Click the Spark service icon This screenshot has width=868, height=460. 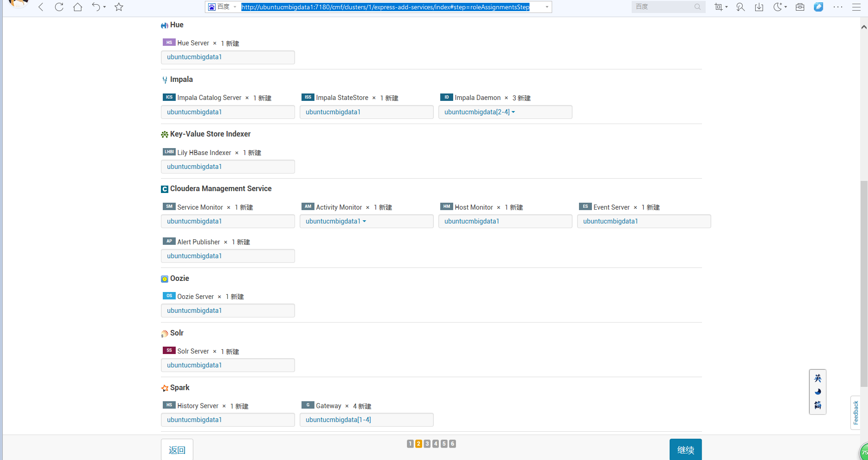(x=165, y=388)
